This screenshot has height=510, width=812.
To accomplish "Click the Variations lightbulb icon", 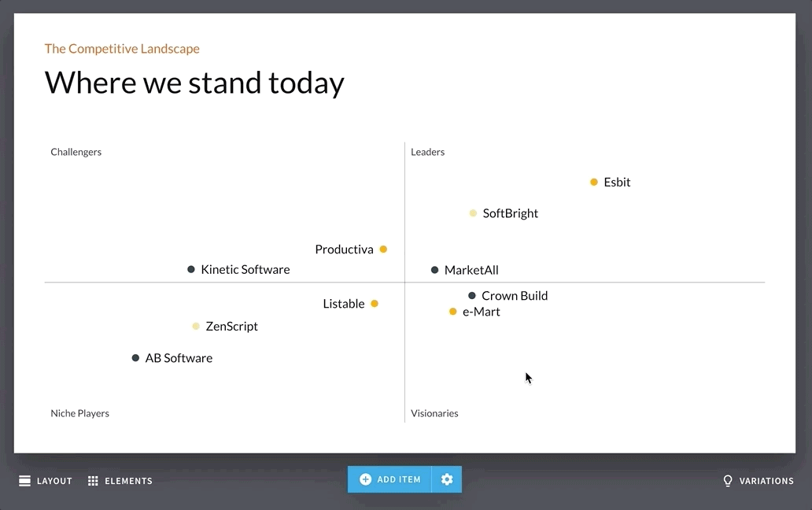I will [x=728, y=481].
